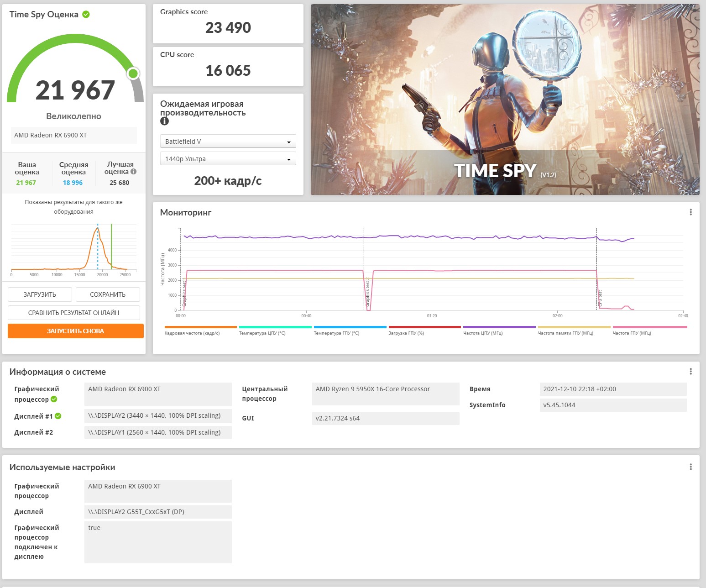Click the Мониторинг section heading
706x588 pixels.
click(186, 212)
